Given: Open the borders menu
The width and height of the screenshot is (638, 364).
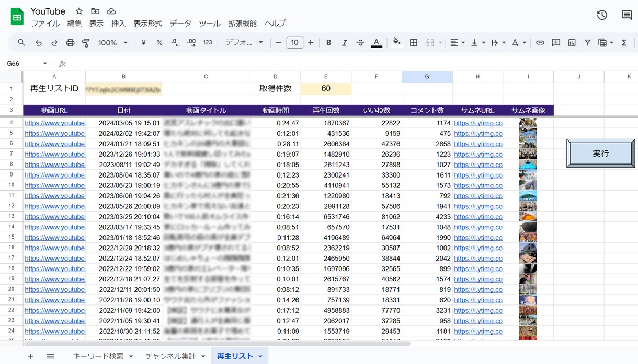Looking at the screenshot, I should pos(413,43).
